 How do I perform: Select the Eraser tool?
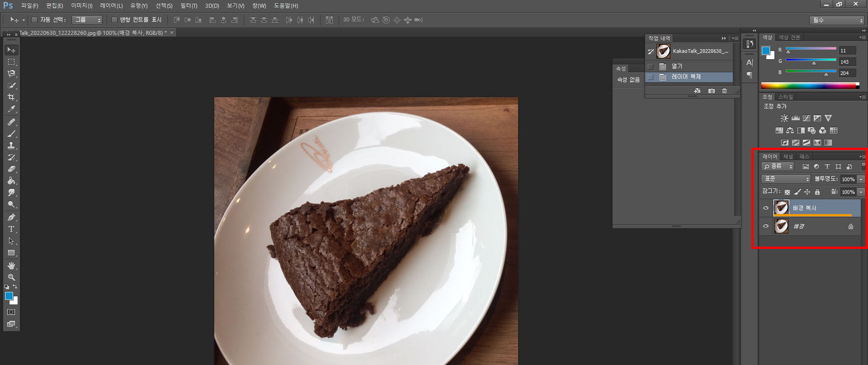(11, 169)
